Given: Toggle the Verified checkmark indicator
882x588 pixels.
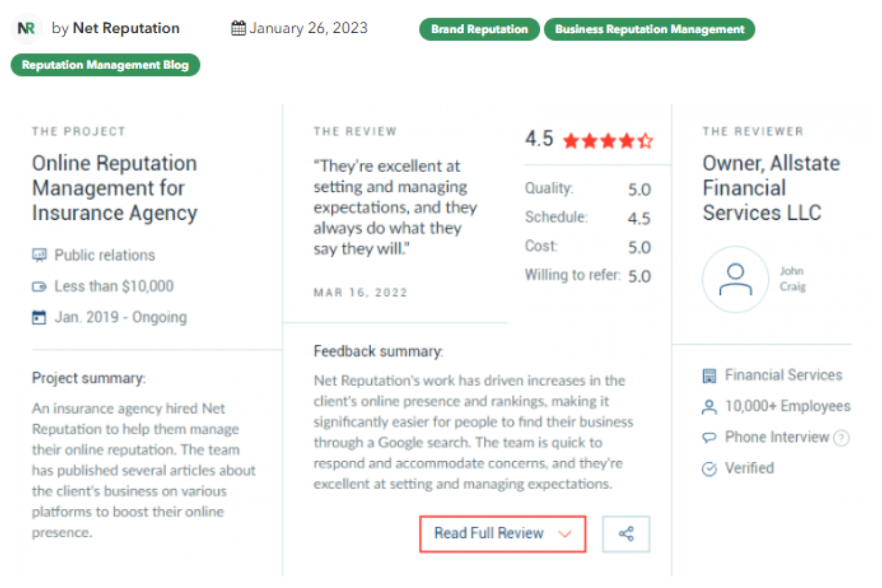Looking at the screenshot, I should pyautogui.click(x=709, y=469).
